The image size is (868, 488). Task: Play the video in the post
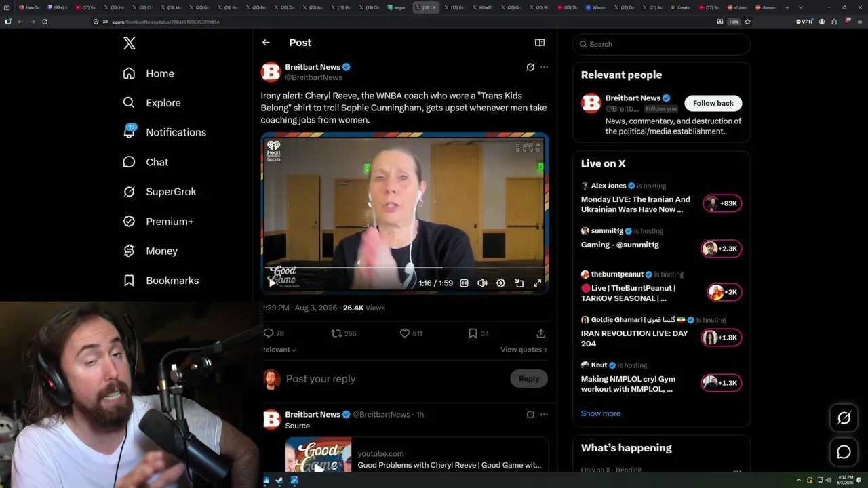[272, 283]
